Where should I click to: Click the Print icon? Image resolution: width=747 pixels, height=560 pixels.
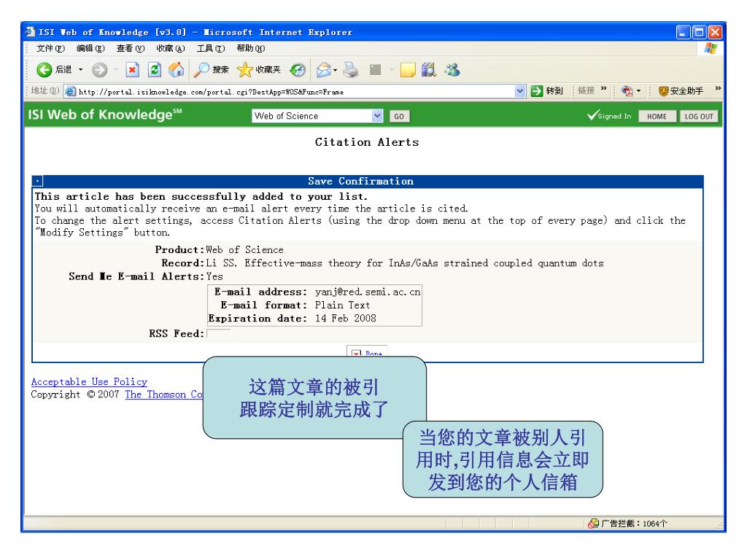(x=351, y=70)
